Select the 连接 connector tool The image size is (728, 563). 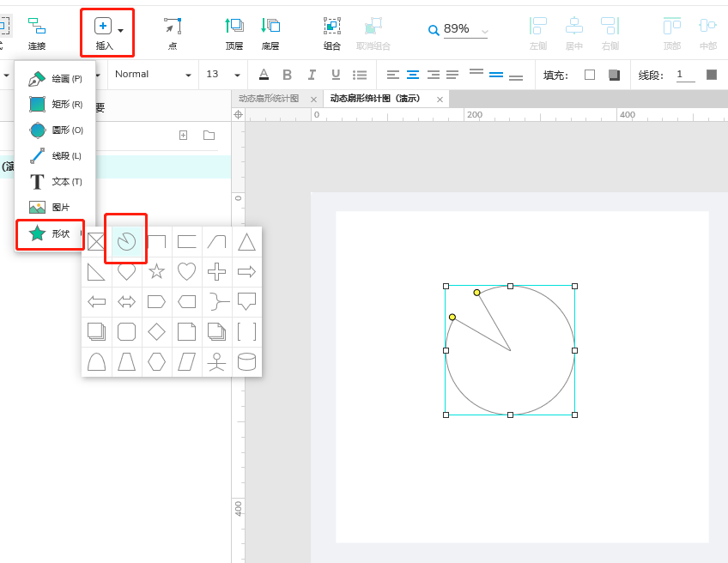37,33
